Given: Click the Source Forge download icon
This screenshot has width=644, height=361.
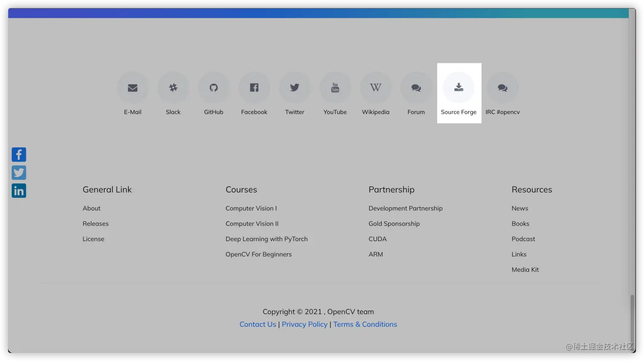Looking at the screenshot, I should (x=458, y=88).
